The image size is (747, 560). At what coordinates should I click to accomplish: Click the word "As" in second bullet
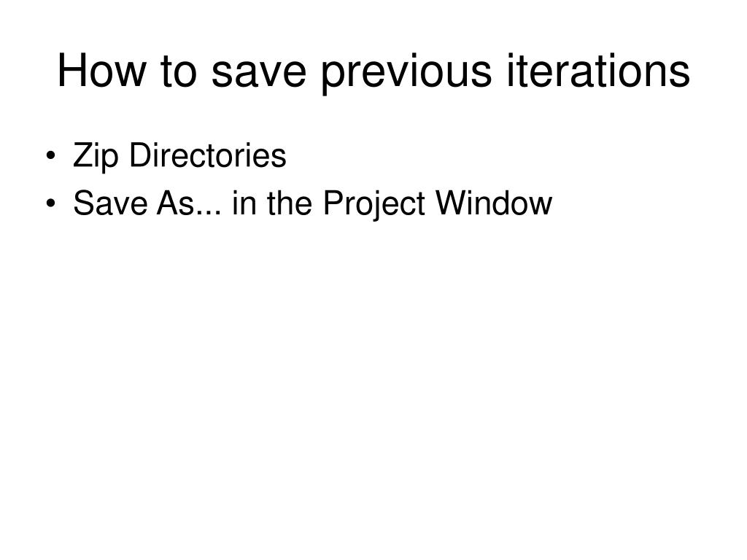(177, 203)
